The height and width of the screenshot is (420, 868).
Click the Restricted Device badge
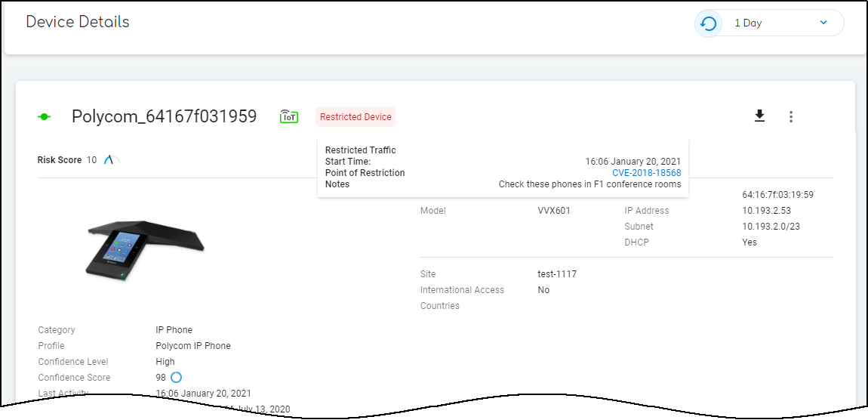click(x=356, y=117)
